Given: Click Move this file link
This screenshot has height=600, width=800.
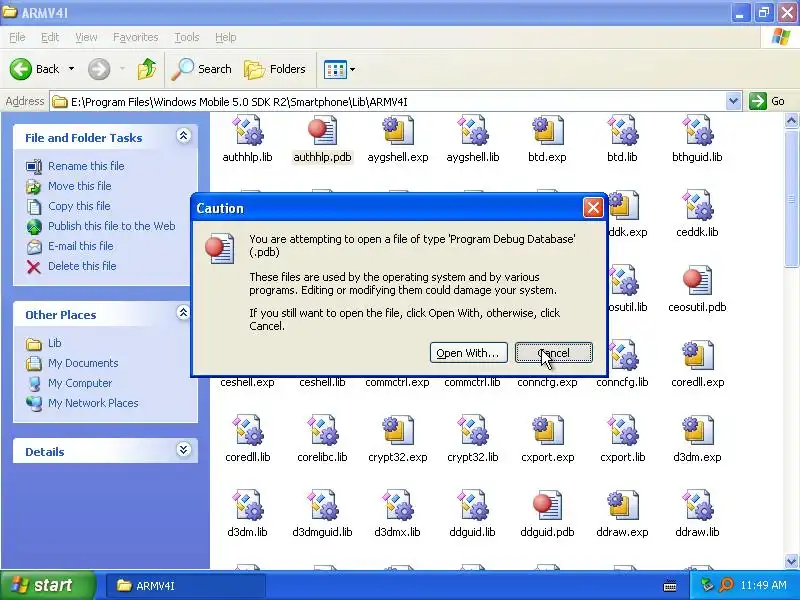Looking at the screenshot, I should (80, 186).
